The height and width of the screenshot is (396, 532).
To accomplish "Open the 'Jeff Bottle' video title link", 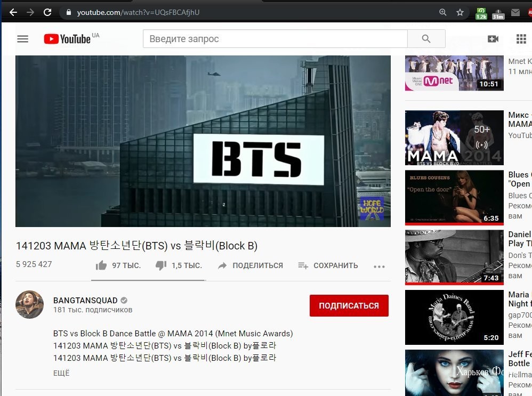I will [x=520, y=359].
